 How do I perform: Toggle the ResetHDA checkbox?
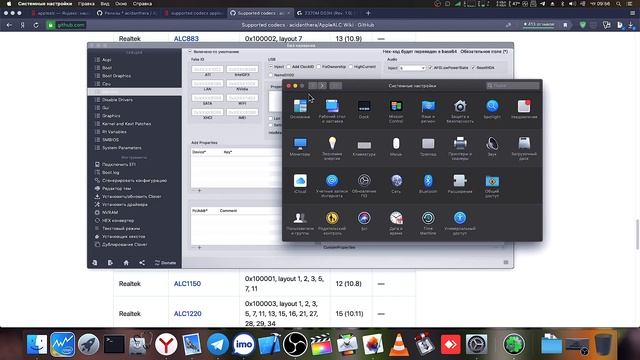pyautogui.click(x=473, y=68)
